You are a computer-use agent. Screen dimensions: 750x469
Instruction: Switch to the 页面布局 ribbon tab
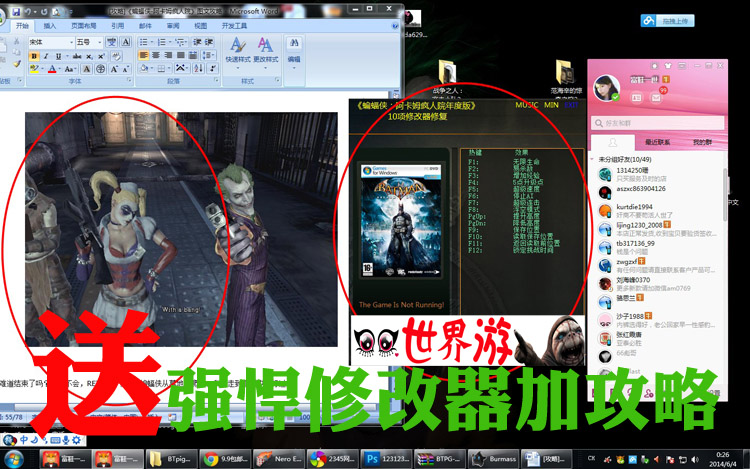84,26
